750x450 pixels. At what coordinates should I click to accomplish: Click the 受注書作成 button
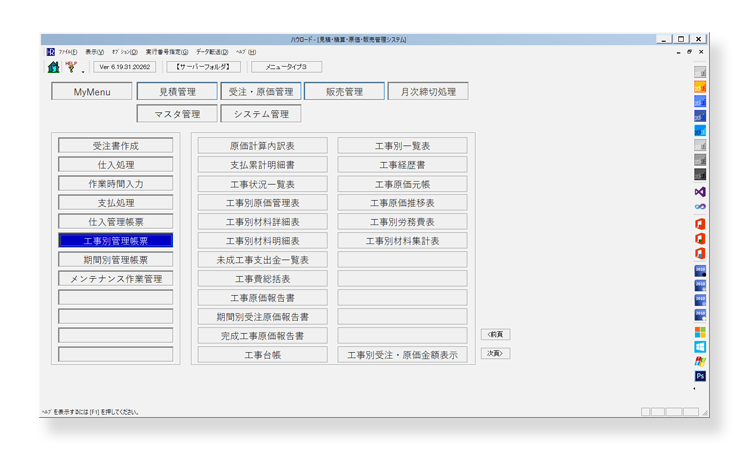point(115,145)
